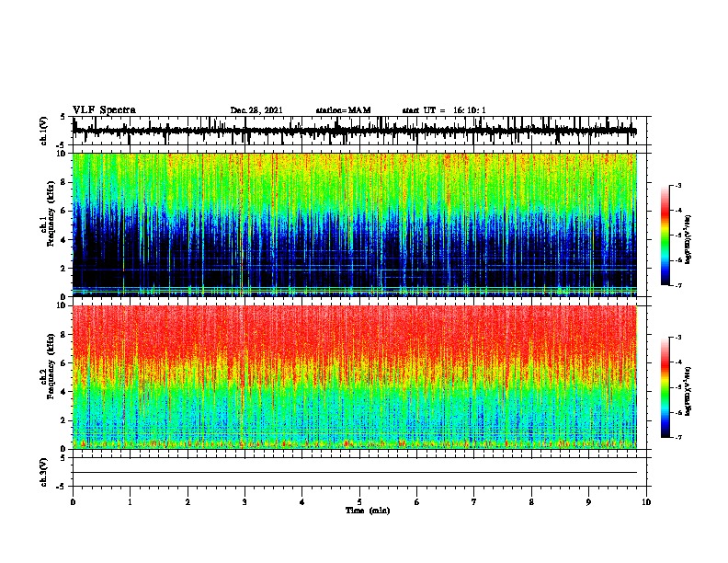Select the "start UT = 16:10: 1" text
The height and width of the screenshot is (563, 728).
click(x=444, y=110)
